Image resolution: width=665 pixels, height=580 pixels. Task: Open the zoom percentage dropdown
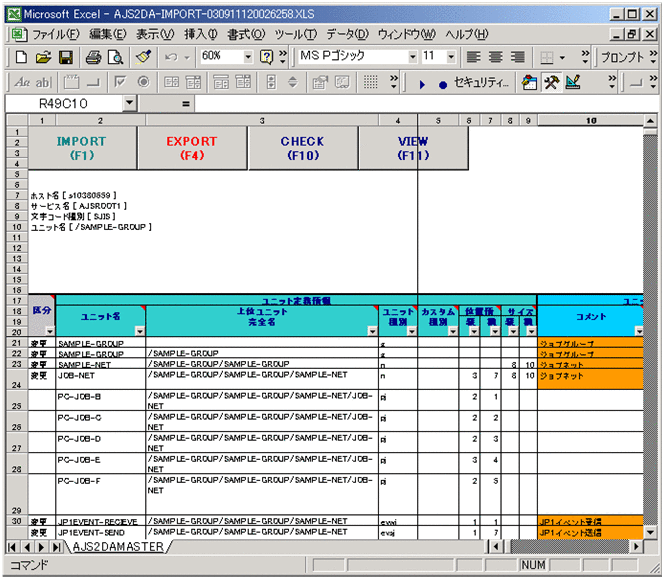click(x=247, y=57)
